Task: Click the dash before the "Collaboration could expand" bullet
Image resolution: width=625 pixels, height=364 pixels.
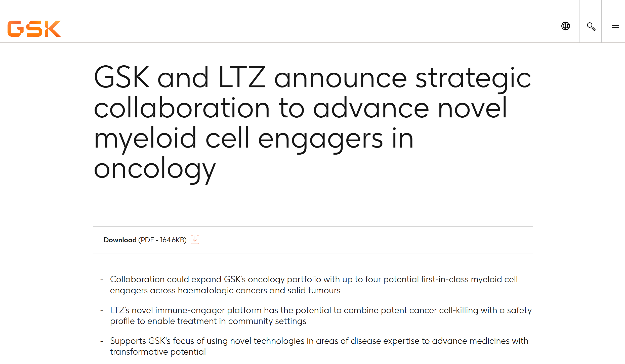Action: (x=102, y=279)
